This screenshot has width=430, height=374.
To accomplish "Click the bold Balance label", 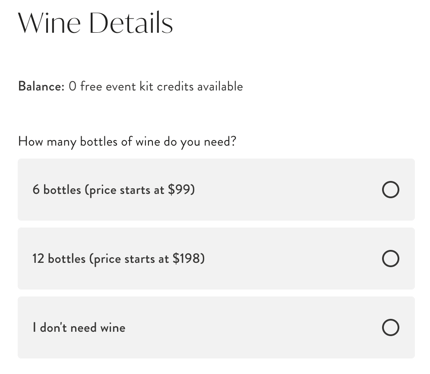I will pos(41,86).
